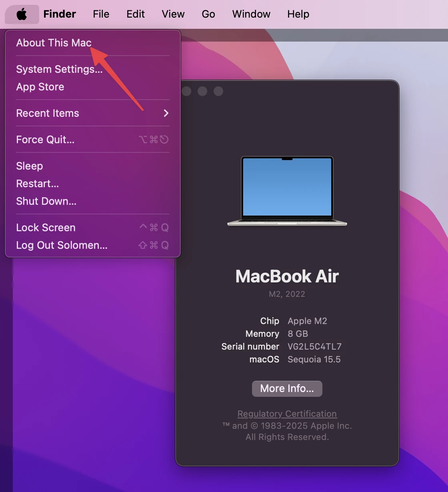Click the 'All Rights Reserved.' text
The image size is (448, 492).
click(287, 437)
